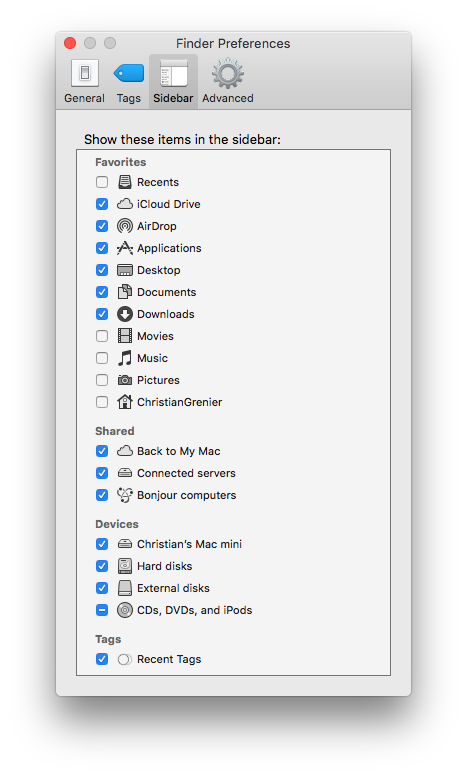Select the blue Tags toolbar icon
The height and width of the screenshot is (776, 467).
(x=129, y=73)
